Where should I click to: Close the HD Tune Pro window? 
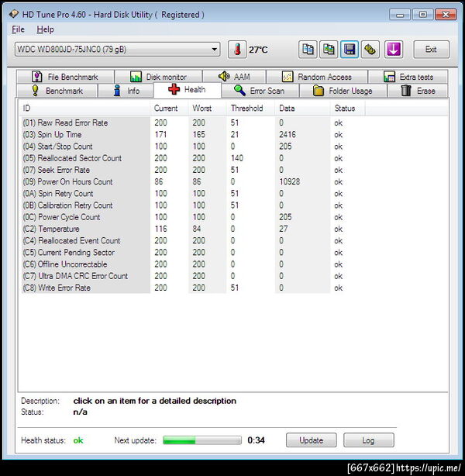coord(446,14)
